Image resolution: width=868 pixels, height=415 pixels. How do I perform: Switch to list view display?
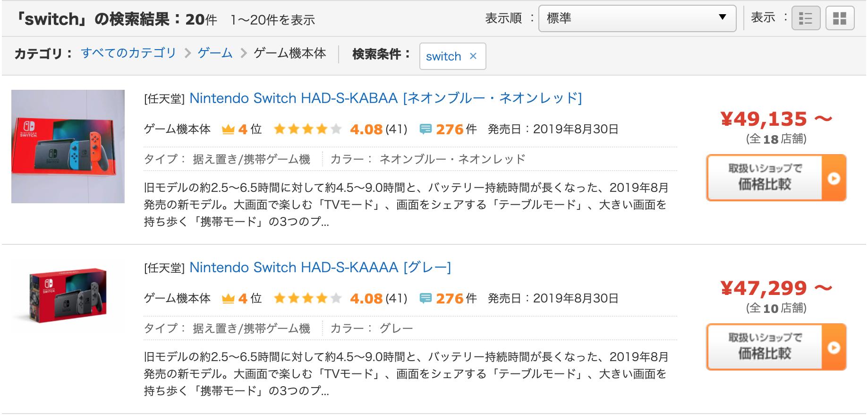point(806,18)
